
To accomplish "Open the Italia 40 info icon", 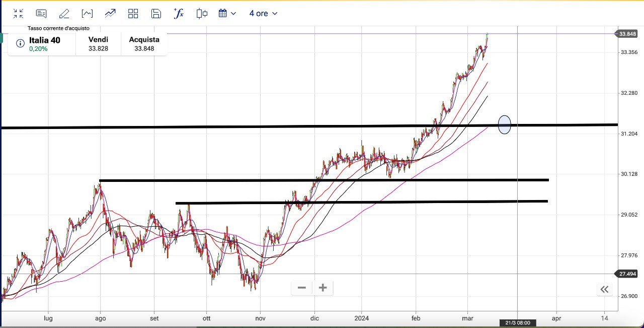I will (x=20, y=43).
